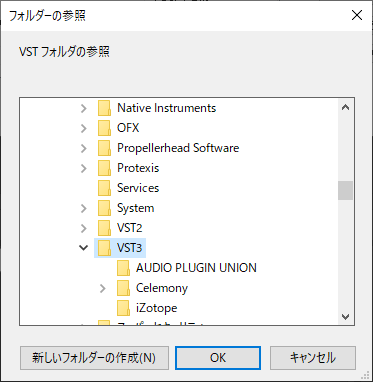Click the キャンセル button

[313, 358]
